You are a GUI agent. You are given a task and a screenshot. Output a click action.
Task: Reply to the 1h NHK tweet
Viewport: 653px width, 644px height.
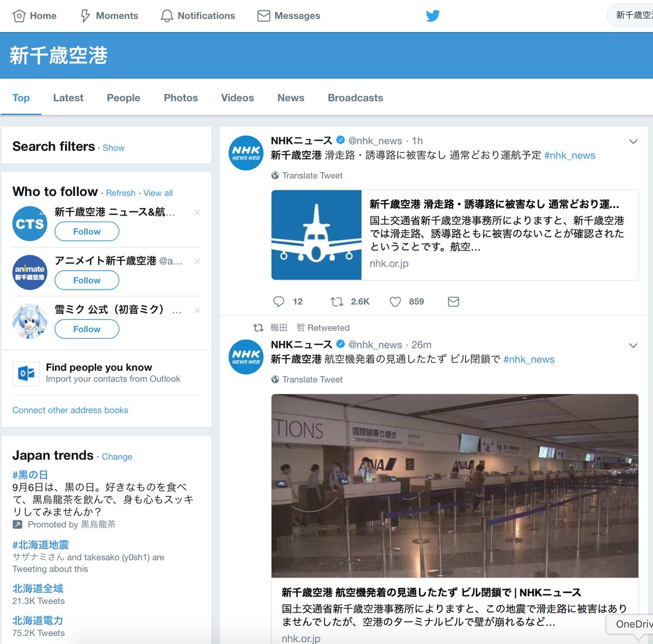(279, 302)
